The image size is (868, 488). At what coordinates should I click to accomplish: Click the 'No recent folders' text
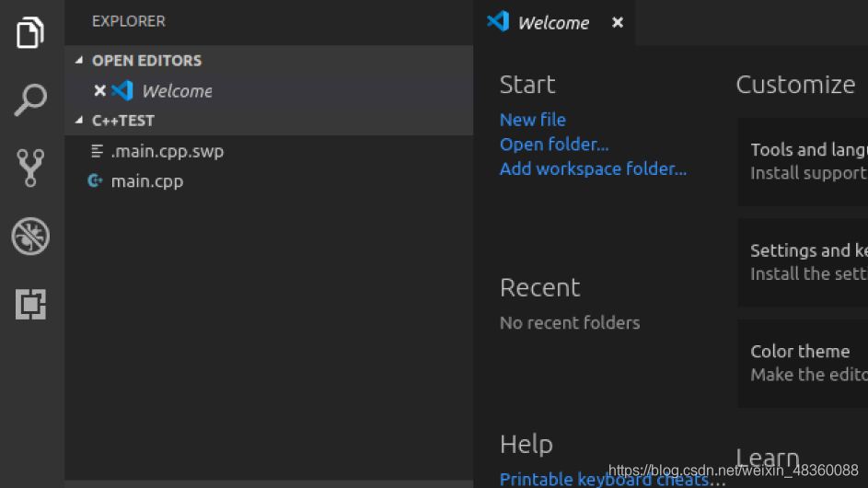point(570,322)
